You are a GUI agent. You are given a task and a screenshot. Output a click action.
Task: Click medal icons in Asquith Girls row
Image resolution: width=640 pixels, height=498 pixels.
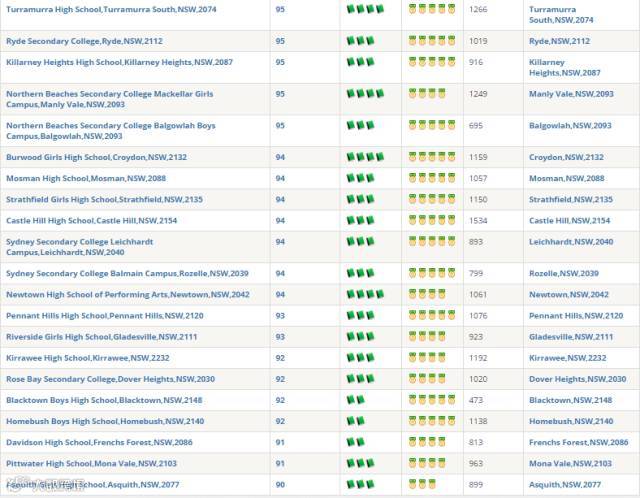[422, 484]
